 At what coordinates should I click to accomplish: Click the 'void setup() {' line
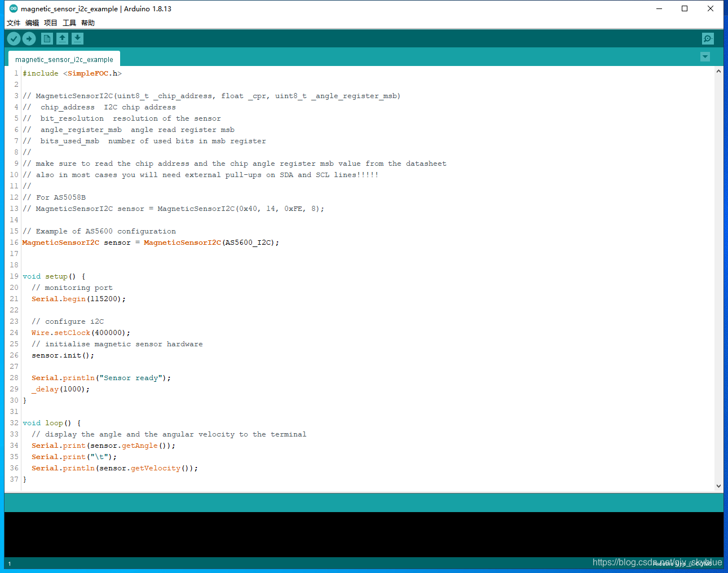point(54,276)
